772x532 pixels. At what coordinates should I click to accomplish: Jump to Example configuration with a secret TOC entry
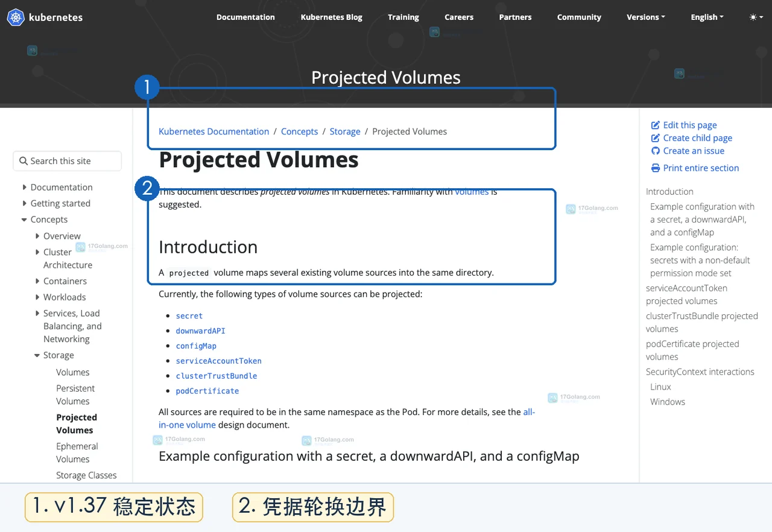(x=702, y=220)
